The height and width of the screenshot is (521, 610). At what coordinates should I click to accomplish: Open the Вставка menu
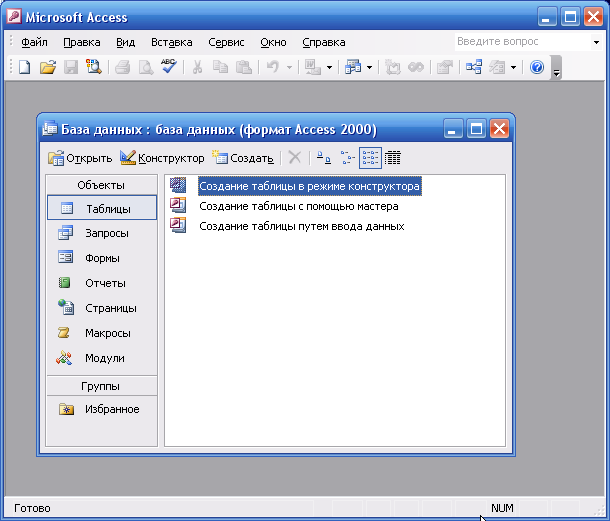pyautogui.click(x=172, y=42)
